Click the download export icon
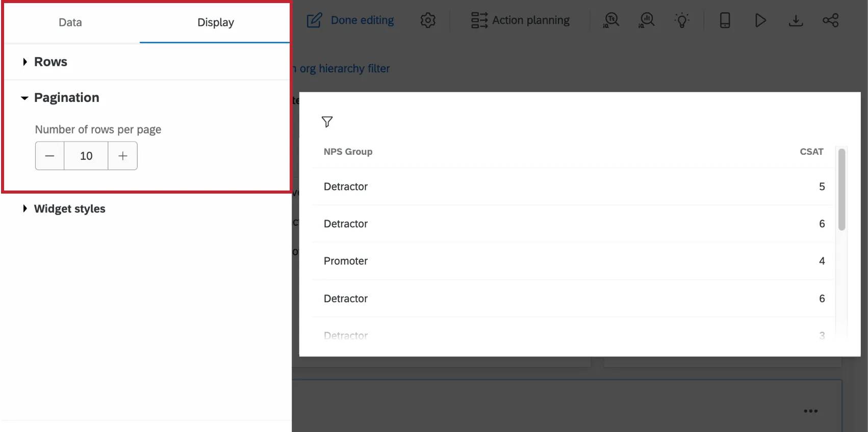Image resolution: width=868 pixels, height=432 pixels. coord(796,20)
